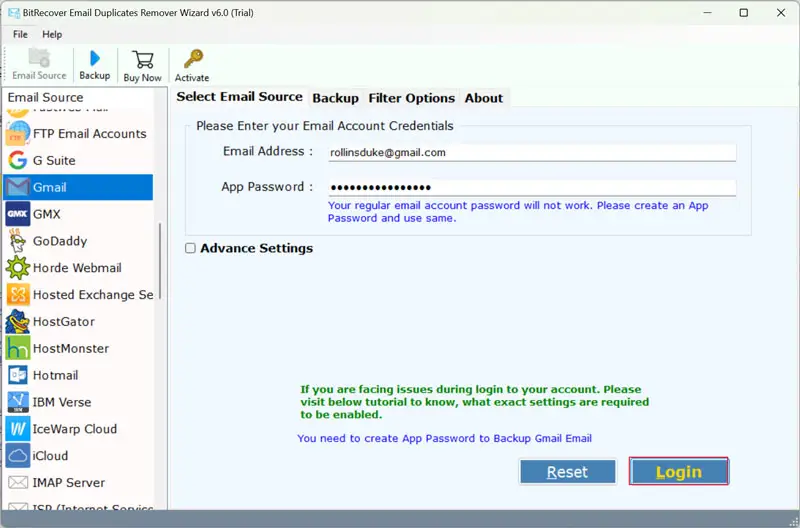800x528 pixels.
Task: Select 'HostGator' text in source list
Action: (x=64, y=321)
